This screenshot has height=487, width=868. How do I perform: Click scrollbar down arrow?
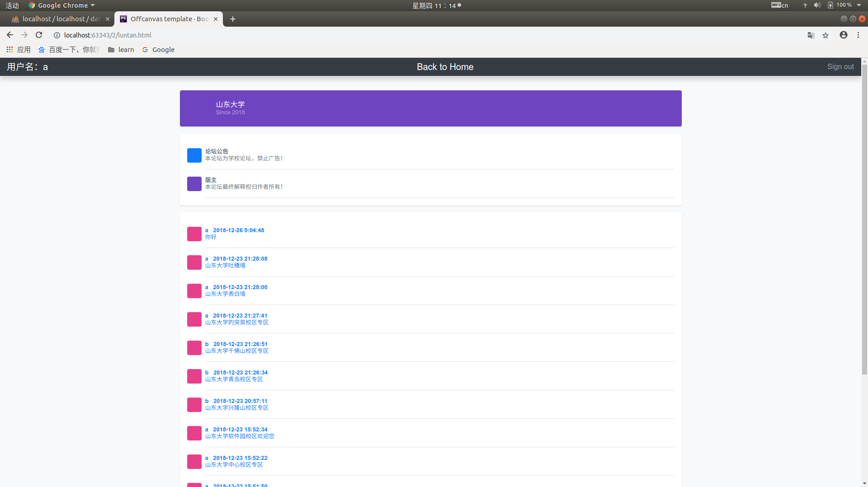pos(864,483)
